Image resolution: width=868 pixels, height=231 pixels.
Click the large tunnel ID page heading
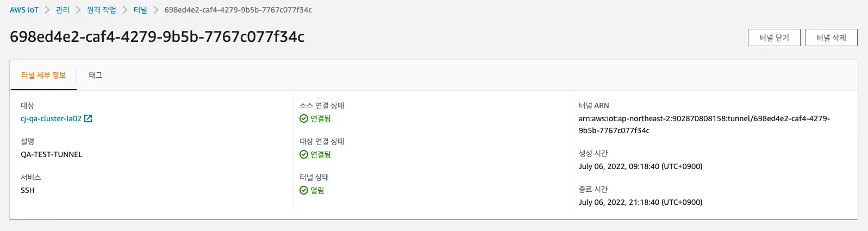[x=157, y=36]
